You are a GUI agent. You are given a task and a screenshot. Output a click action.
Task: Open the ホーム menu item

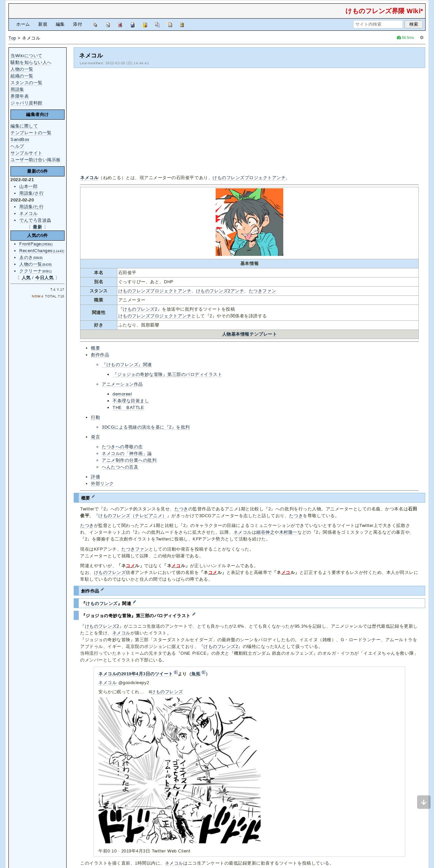[x=23, y=24]
